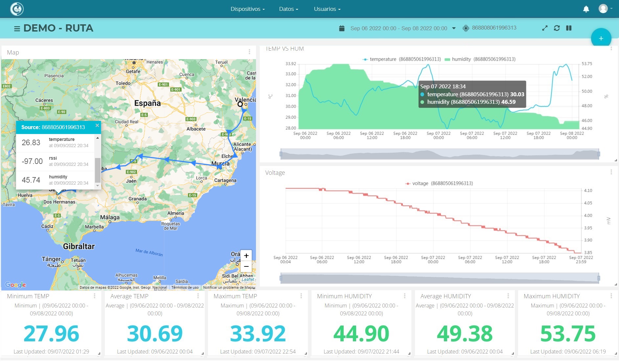The height and width of the screenshot is (364, 619).
Task: Click minimum temperature value 27.96
Action: point(51,333)
